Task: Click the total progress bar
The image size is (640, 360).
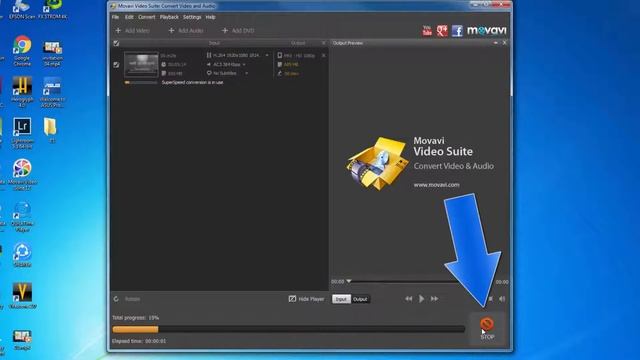Action: point(289,329)
